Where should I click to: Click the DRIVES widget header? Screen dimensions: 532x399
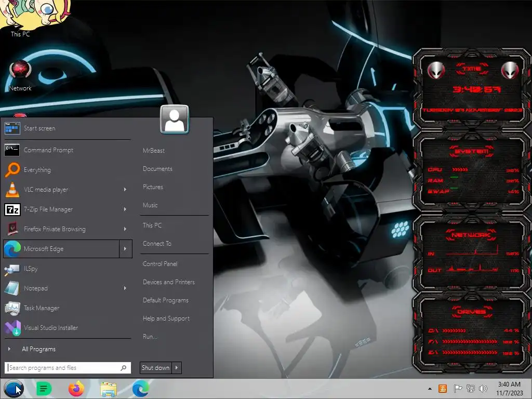coord(472,312)
